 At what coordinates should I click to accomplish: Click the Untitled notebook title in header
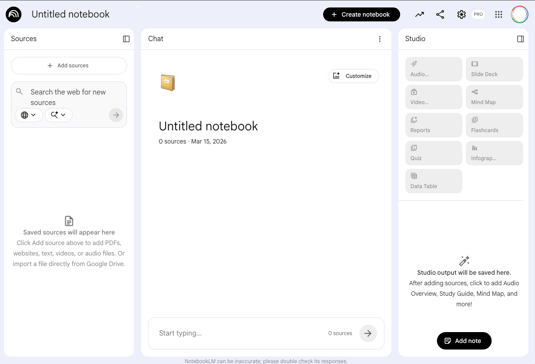[70, 14]
